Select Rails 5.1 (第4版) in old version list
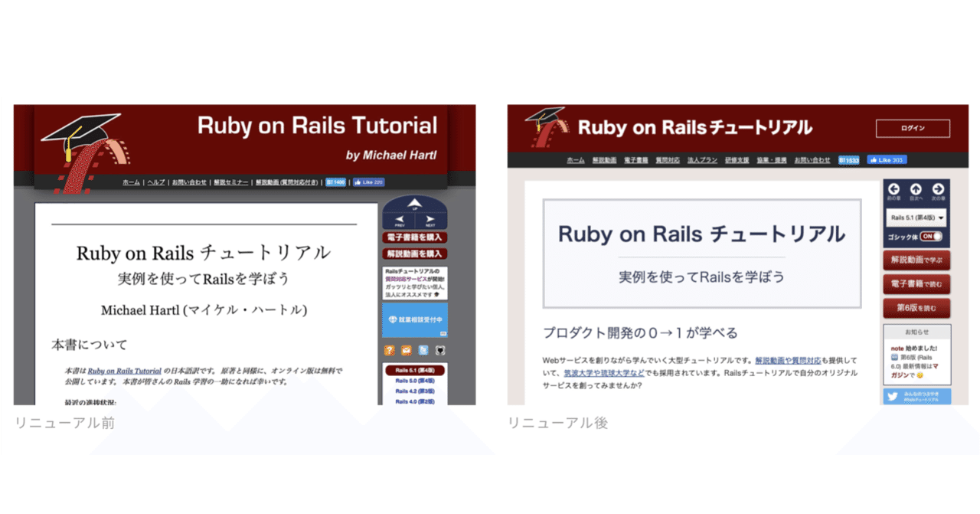The image size is (980, 514). pyautogui.click(x=415, y=370)
